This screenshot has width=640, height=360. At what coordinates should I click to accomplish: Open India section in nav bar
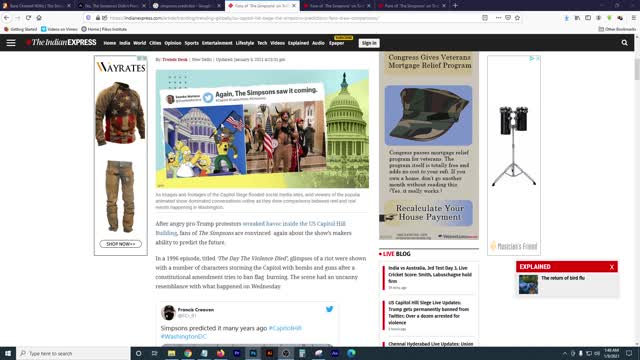tap(124, 43)
